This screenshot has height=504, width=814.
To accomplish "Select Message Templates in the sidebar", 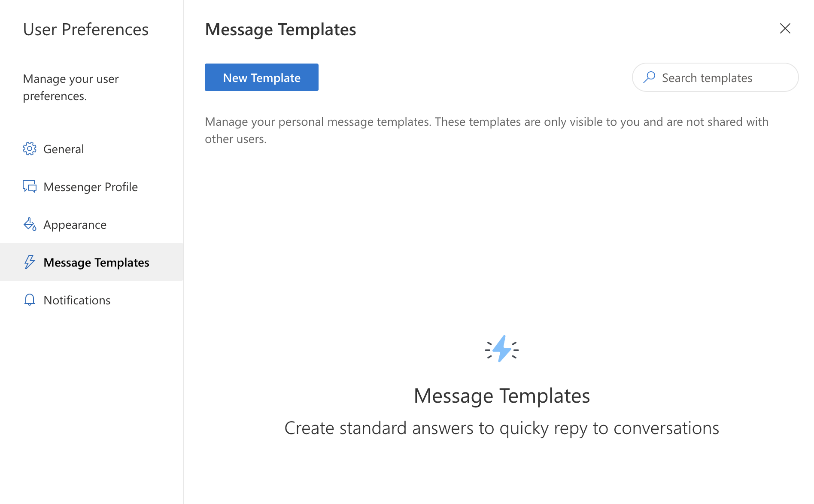I will click(x=96, y=262).
